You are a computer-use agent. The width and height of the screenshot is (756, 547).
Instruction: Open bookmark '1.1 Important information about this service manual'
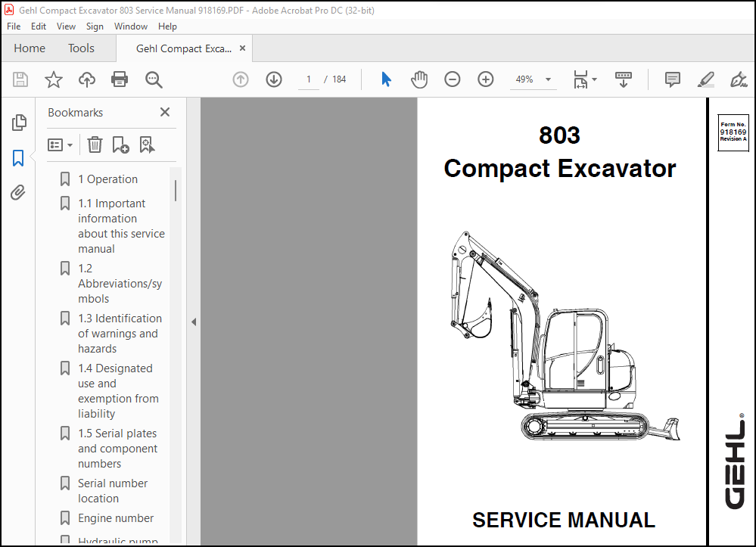[122, 226]
